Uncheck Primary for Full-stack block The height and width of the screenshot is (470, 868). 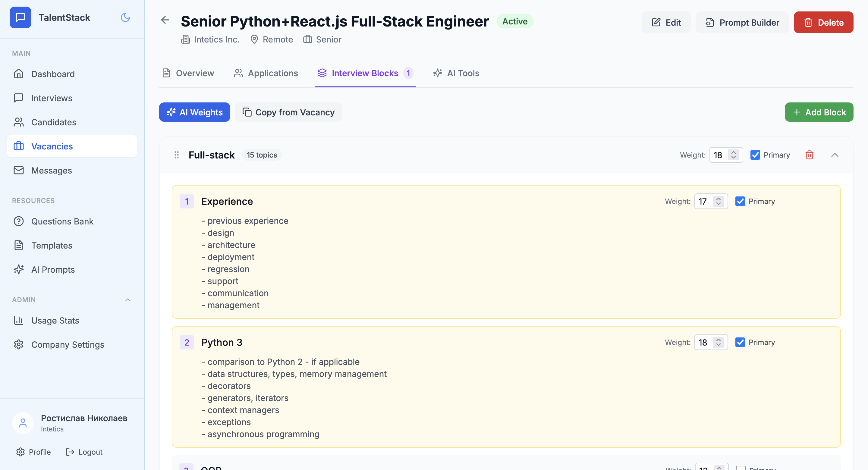[x=755, y=155]
